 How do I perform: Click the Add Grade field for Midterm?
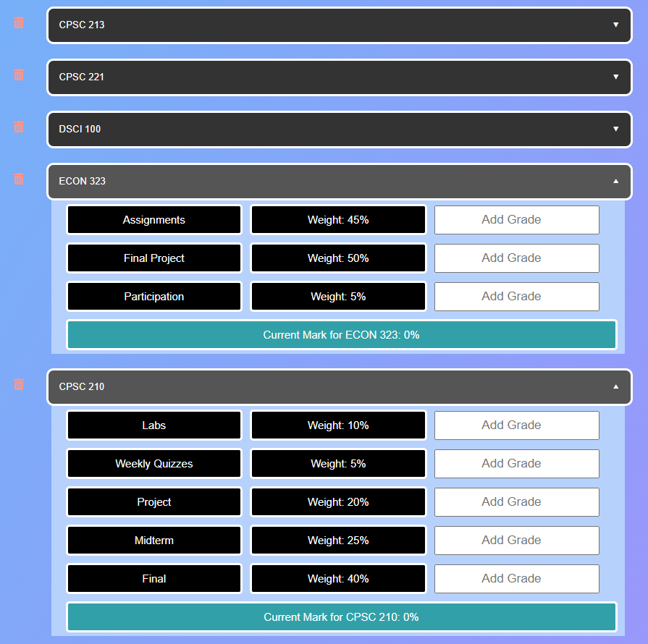click(516, 540)
